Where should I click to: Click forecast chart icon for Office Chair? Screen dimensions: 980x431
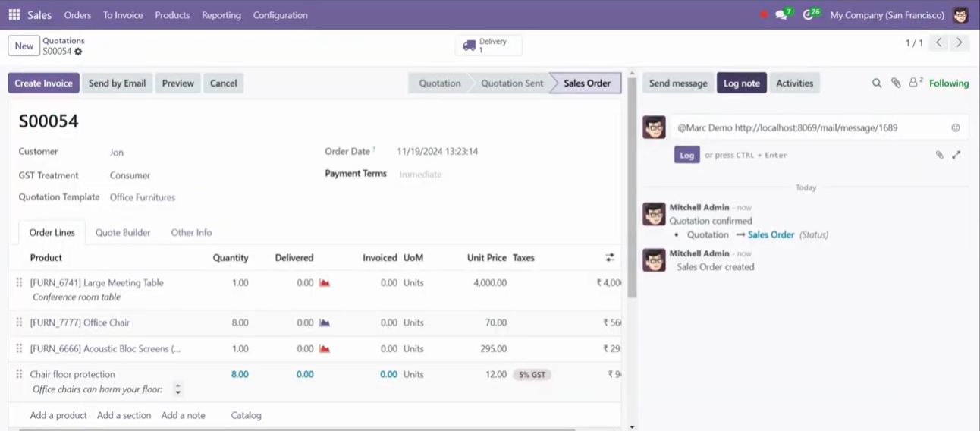coord(325,322)
